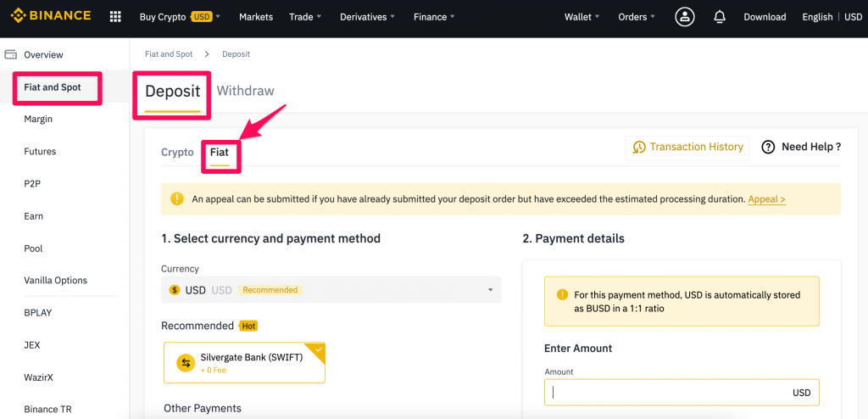Screen dimensions: 868x419
Task: Click the appeal banner warning icon
Action: point(176,198)
